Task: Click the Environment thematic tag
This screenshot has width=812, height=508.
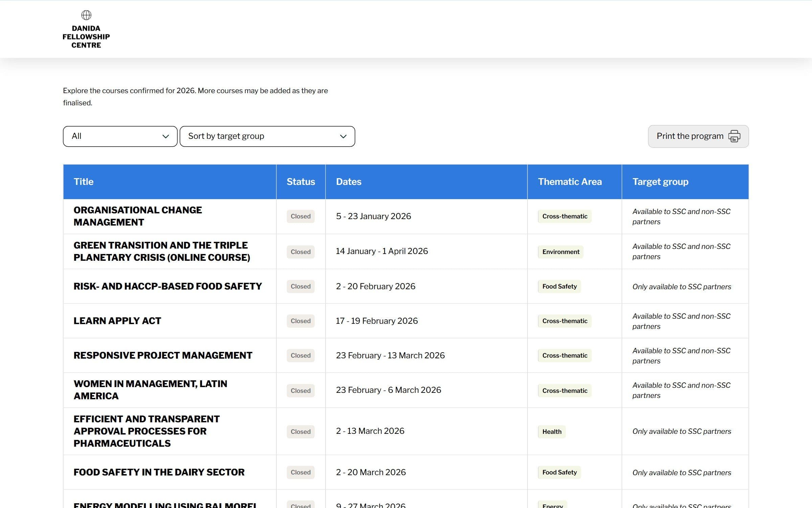Action: click(561, 252)
